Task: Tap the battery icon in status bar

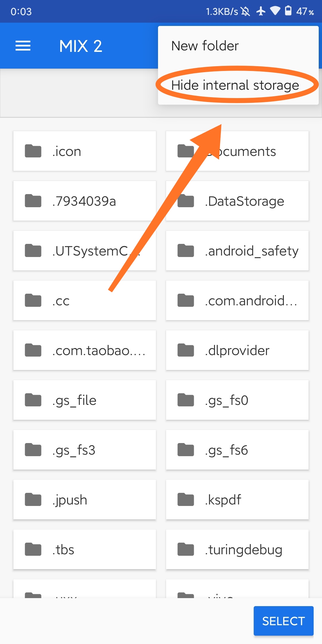Action: pyautogui.click(x=288, y=11)
